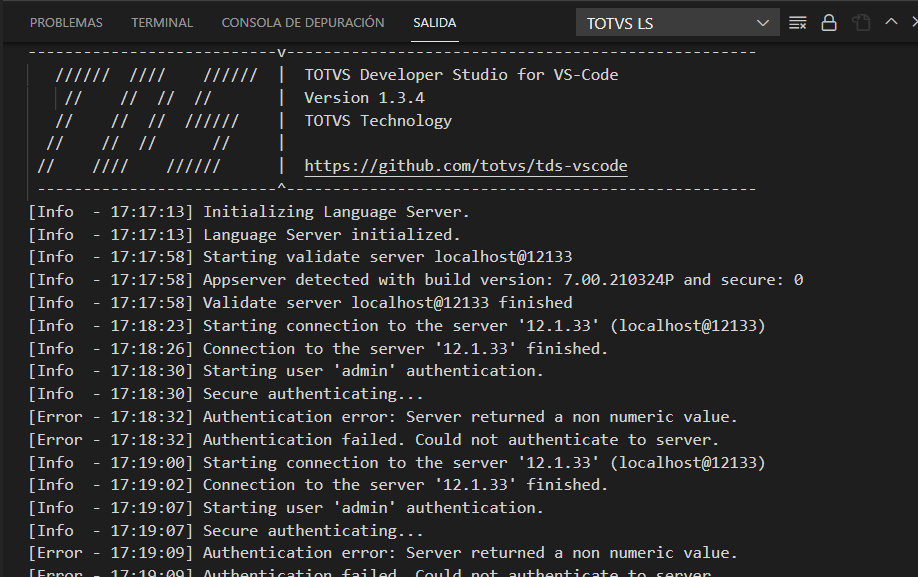
Task: Click the 'Starting validate server localhost@12133' line
Action: (300, 257)
